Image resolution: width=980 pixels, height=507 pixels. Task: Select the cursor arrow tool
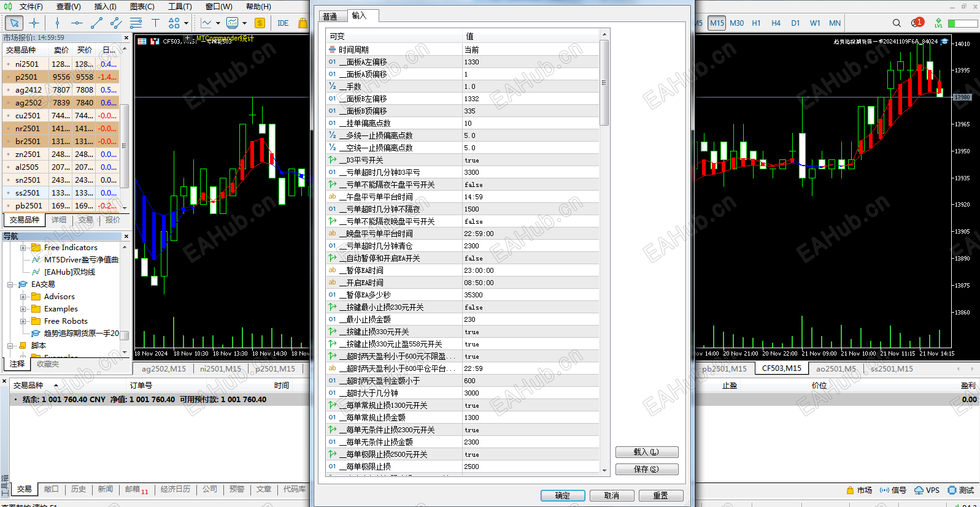14,23
